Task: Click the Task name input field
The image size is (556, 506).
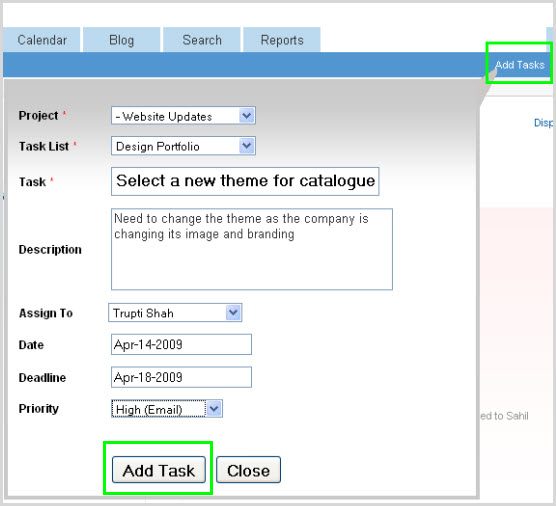Action: [245, 181]
